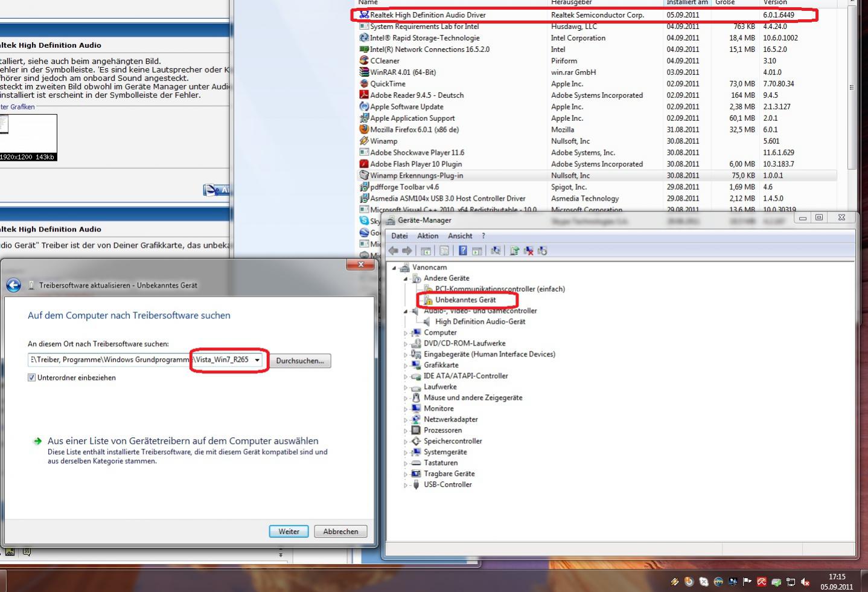Click program list vertical scrollbar
The height and width of the screenshot is (592, 868).
852,88
